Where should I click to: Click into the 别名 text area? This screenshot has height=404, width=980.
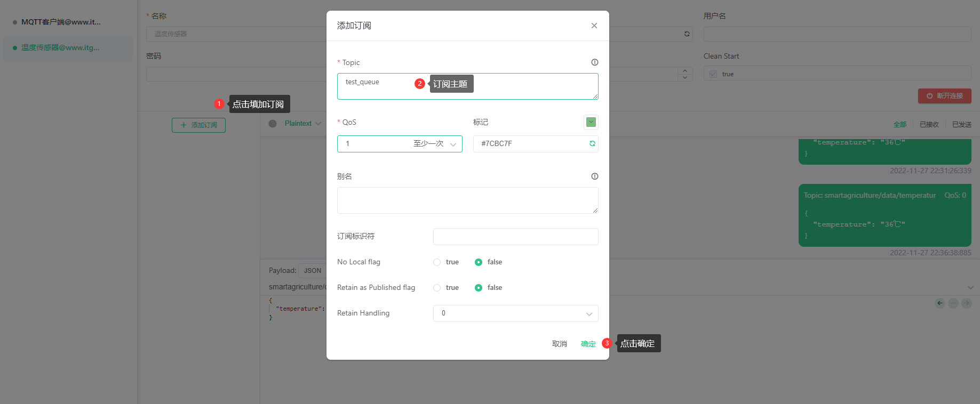468,200
